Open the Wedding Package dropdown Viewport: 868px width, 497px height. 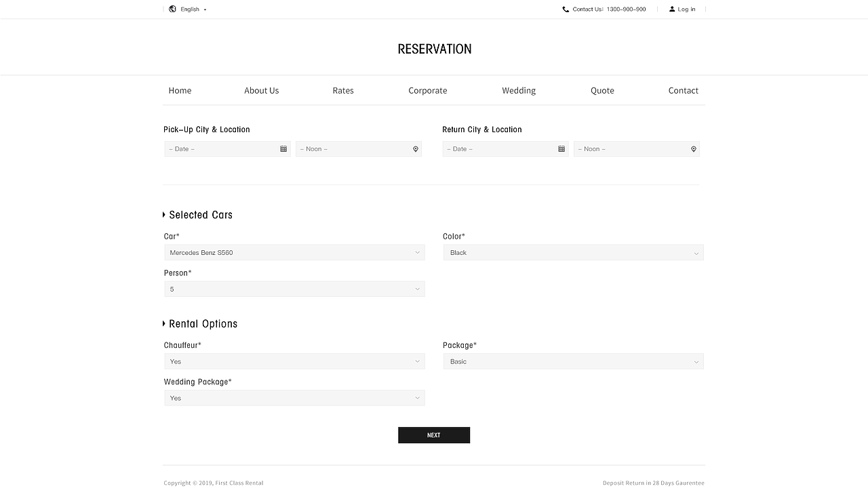point(294,399)
